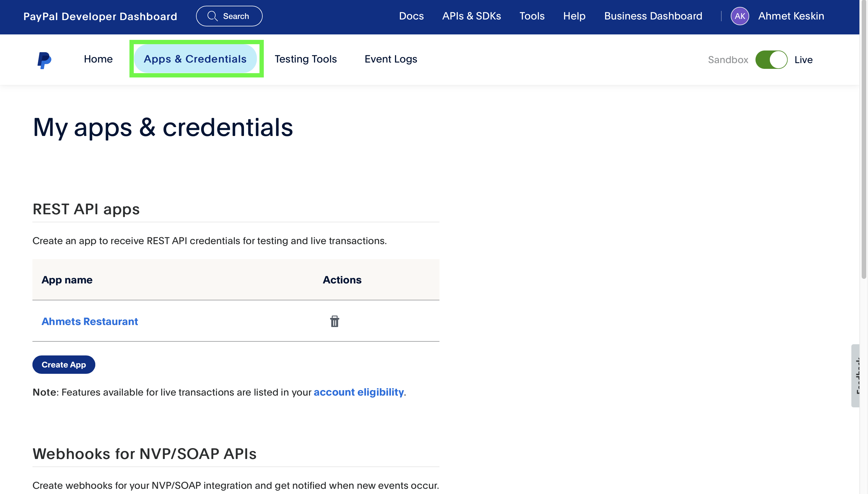
Task: Click the Actions column header
Action: 342,280
